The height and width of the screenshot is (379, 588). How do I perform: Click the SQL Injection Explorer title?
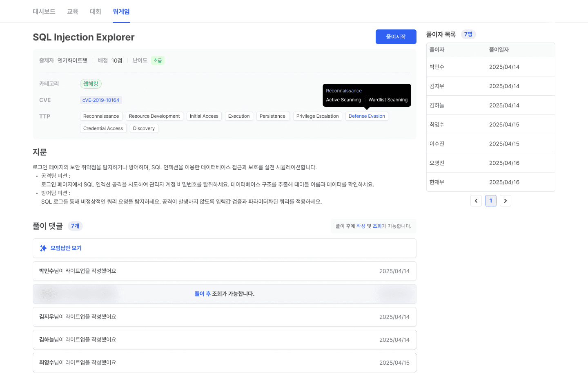click(x=84, y=37)
